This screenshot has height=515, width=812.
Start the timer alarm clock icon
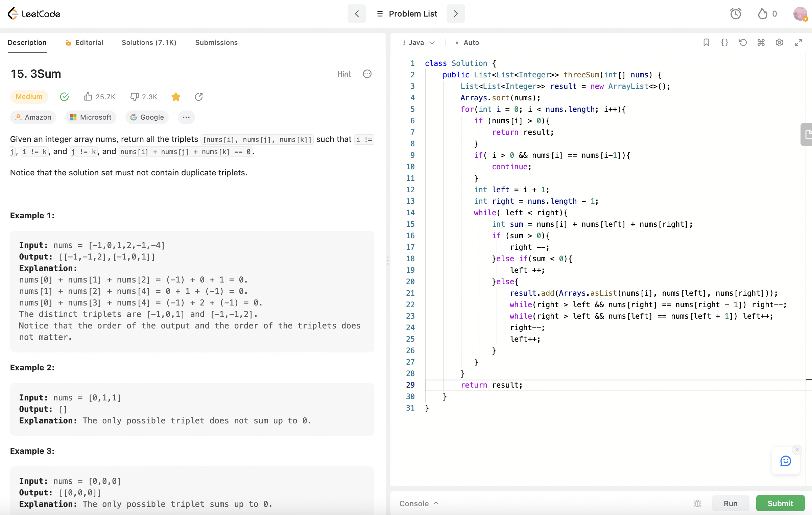tap(736, 14)
